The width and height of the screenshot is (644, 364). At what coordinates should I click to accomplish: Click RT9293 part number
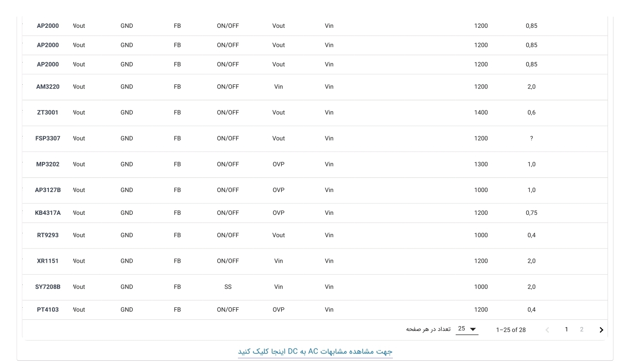[48, 235]
